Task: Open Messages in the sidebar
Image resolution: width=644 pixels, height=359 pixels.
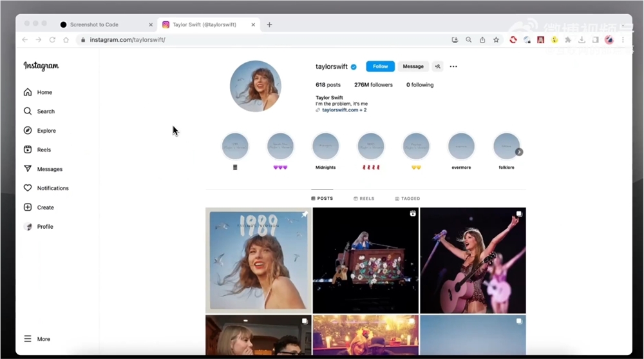Action: (43, 169)
